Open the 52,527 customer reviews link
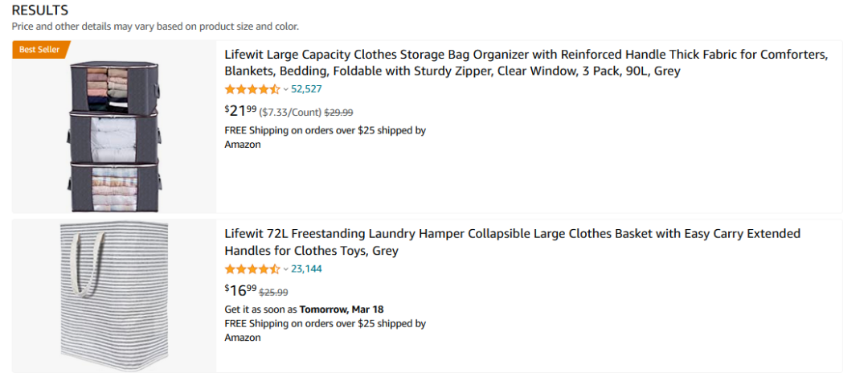Image resolution: width=868 pixels, height=373 pixels. [x=306, y=89]
